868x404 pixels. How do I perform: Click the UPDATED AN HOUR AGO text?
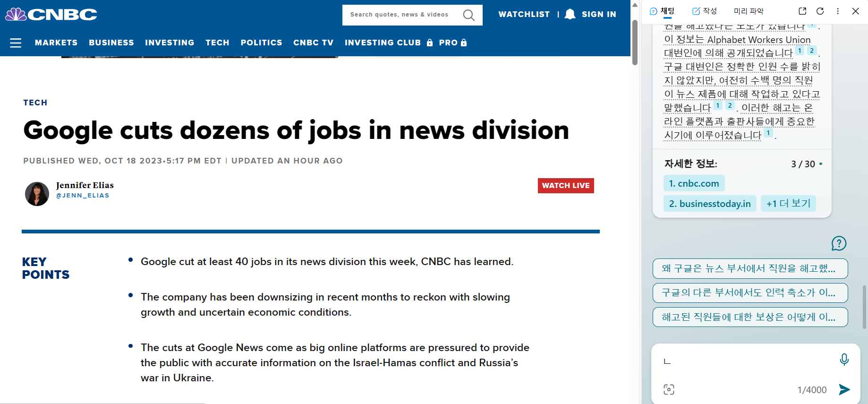pos(287,161)
